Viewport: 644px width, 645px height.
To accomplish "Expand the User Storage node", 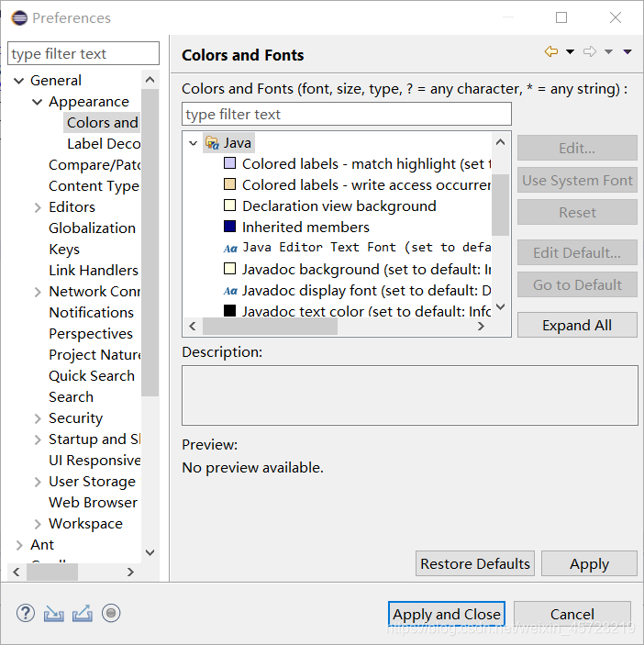I will point(38,482).
